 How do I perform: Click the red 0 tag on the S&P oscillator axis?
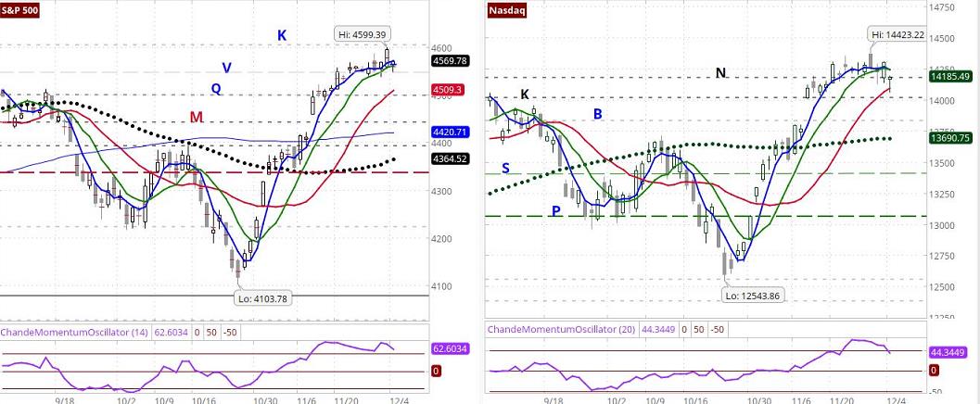tap(437, 371)
